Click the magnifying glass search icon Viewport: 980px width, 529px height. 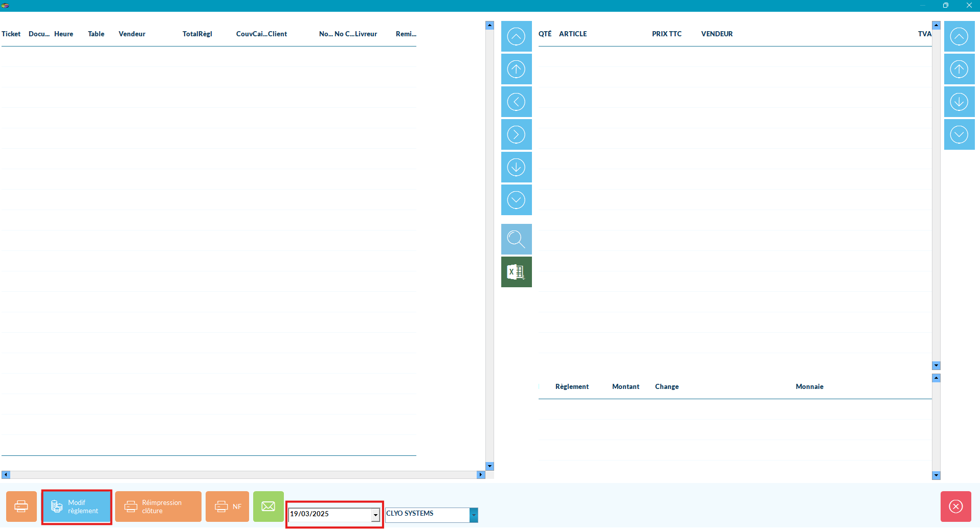pos(516,239)
